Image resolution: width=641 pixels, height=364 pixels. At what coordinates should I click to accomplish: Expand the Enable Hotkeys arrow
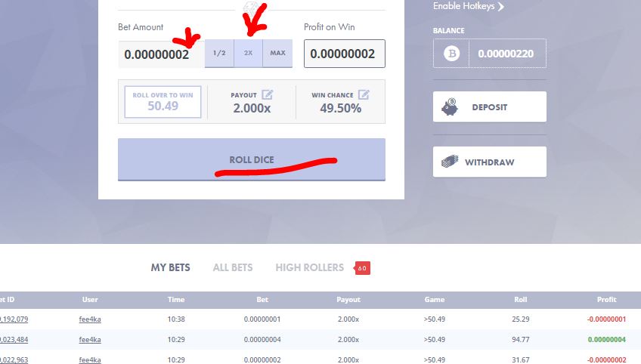500,7
